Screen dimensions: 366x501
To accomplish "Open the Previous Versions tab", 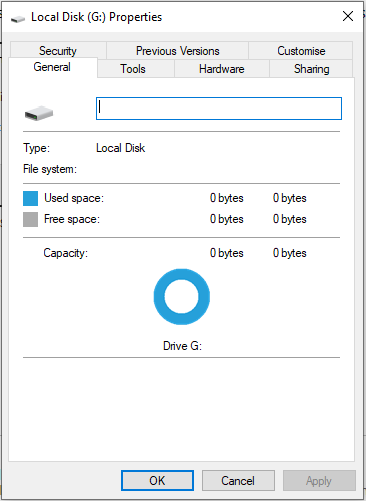I will click(x=177, y=50).
